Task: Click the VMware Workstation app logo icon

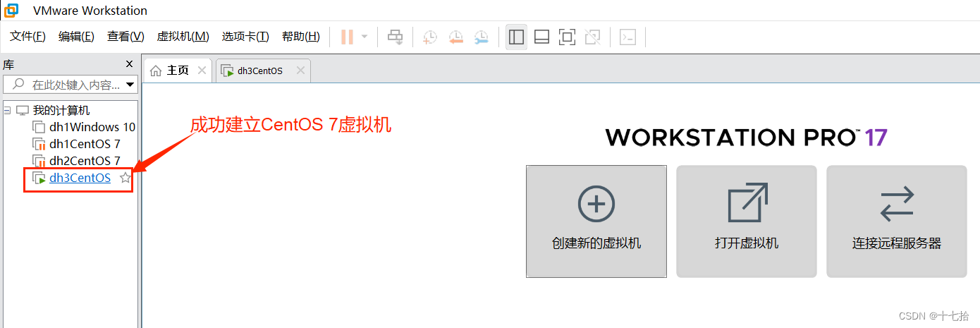Action: pos(11,10)
